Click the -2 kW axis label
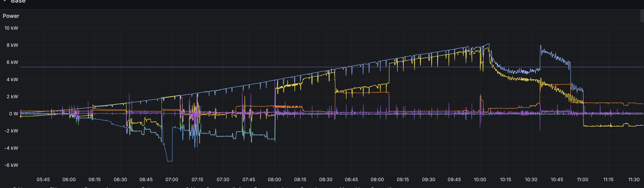Viewport: 644px width, 188px height. tap(11, 131)
